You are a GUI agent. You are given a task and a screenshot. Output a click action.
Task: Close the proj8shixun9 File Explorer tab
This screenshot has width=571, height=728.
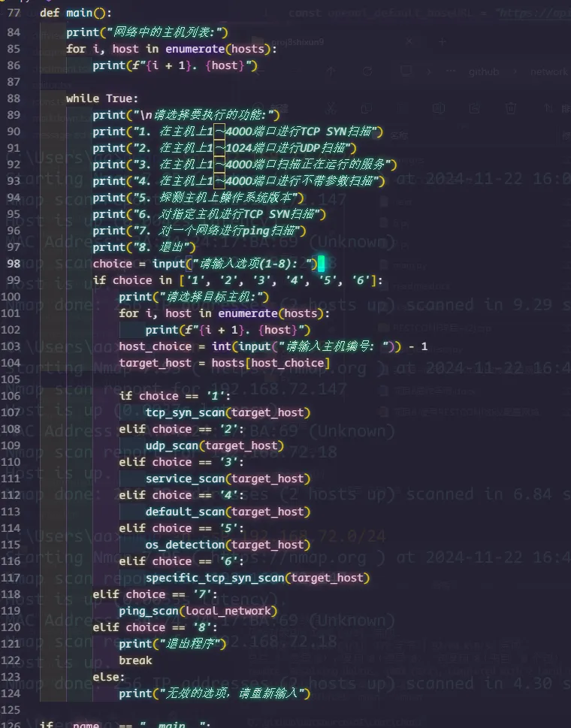409,42
